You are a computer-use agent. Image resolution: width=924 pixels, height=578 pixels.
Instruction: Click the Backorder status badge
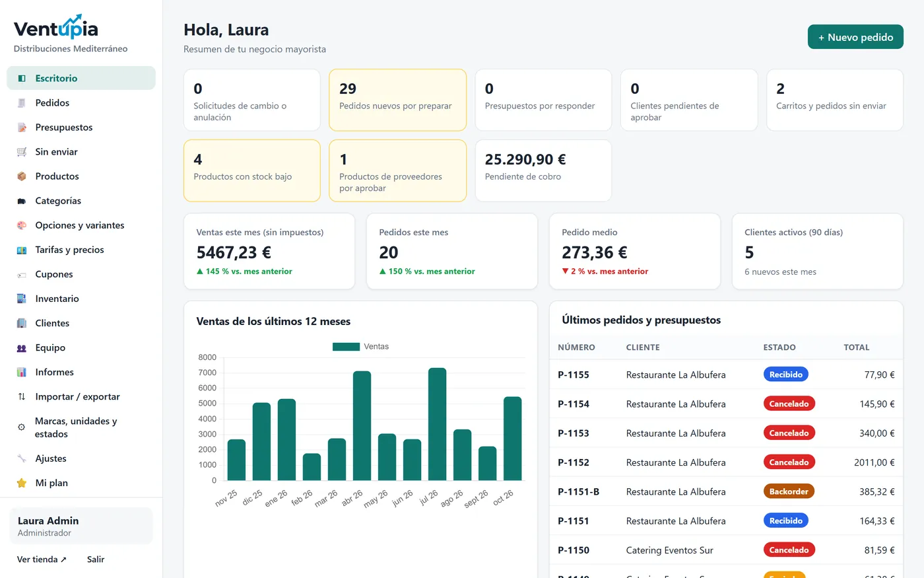coord(789,491)
